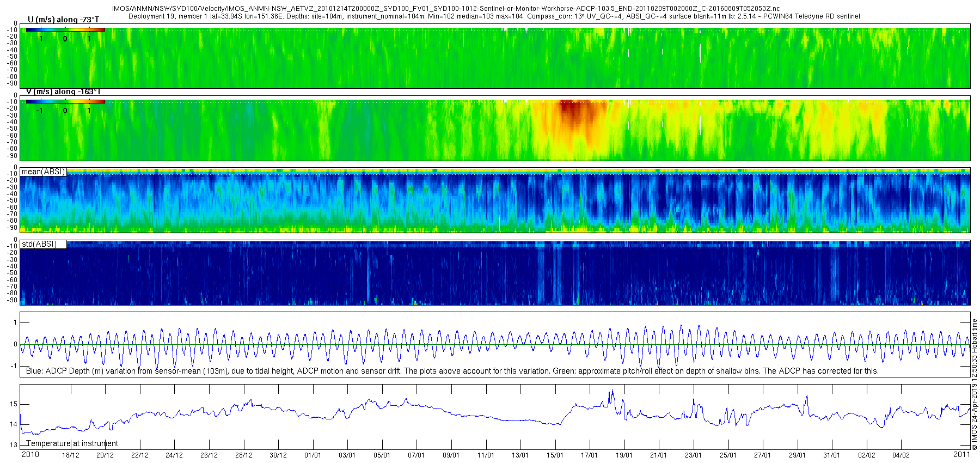Click the V velocity panel color bar
The width and height of the screenshot is (980, 463).
click(65, 101)
